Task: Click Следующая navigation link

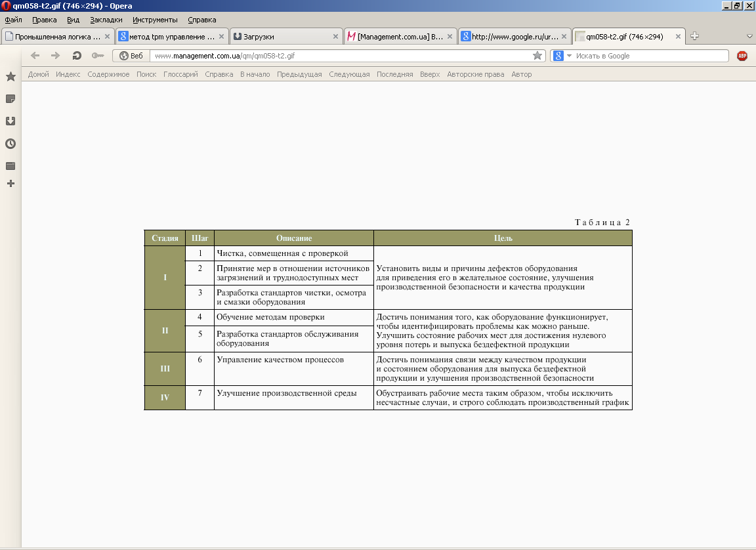Action: [350, 74]
